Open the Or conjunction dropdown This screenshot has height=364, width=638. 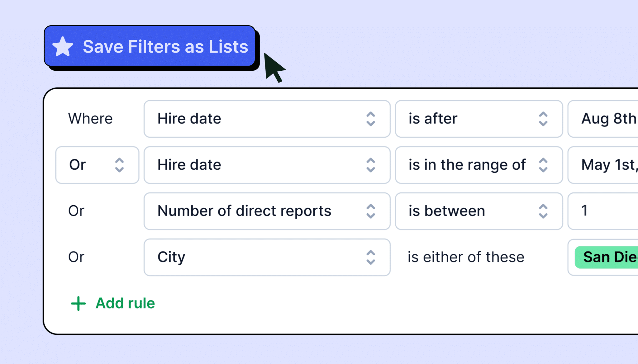pyautogui.click(x=97, y=165)
